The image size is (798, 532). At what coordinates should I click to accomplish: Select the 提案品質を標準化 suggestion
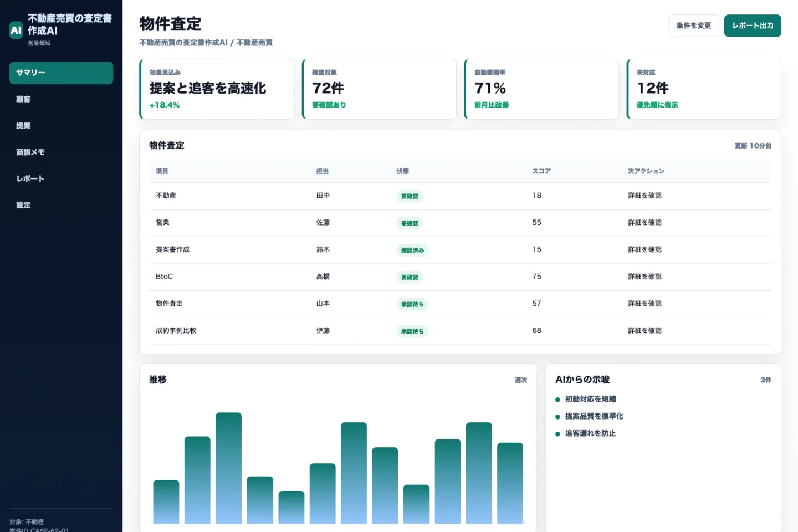(594, 416)
